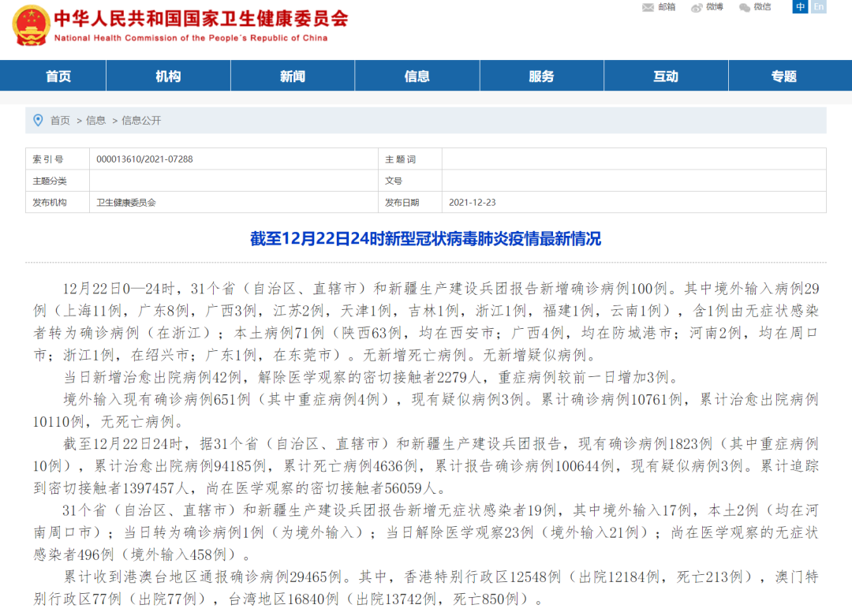Open the 服务 navigation menu
Viewport: 852px width, 616px height.
[541, 77]
